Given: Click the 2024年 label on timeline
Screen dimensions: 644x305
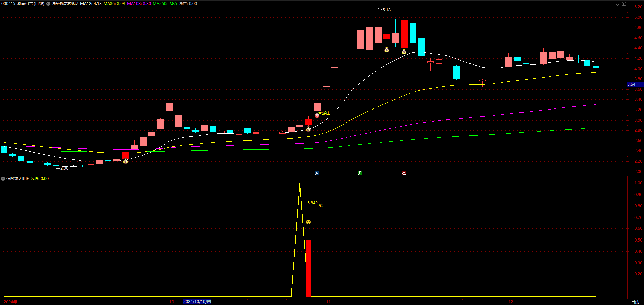Looking at the screenshot, I should click(10, 302).
